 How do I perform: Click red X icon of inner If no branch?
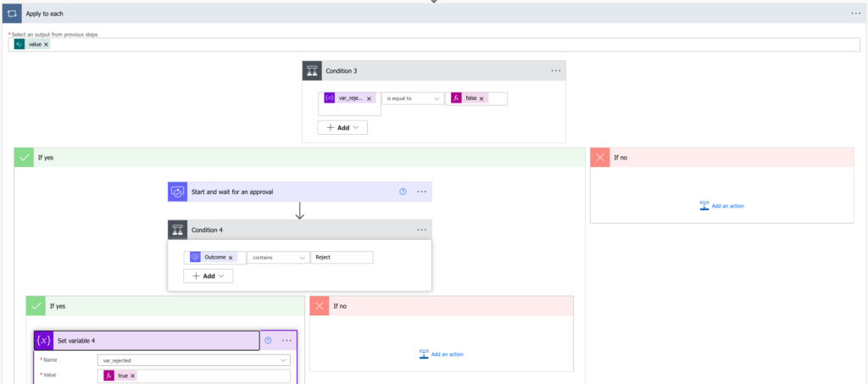coord(320,305)
